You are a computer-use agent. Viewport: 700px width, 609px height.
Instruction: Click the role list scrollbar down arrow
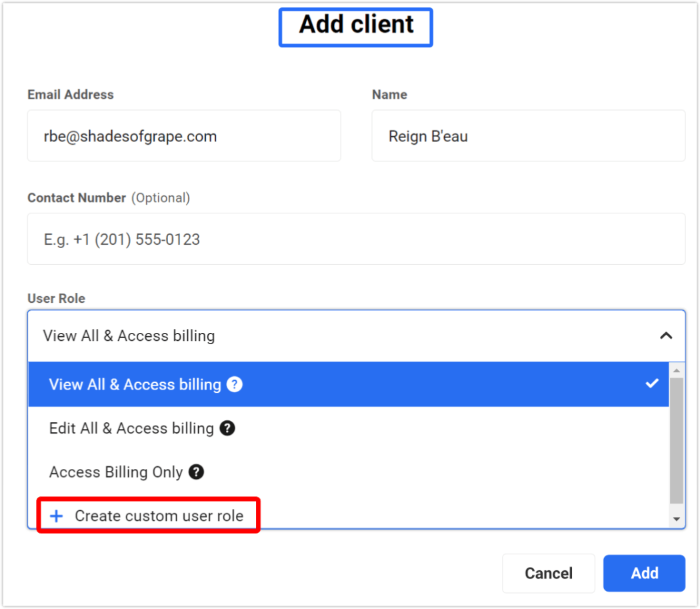(x=677, y=519)
